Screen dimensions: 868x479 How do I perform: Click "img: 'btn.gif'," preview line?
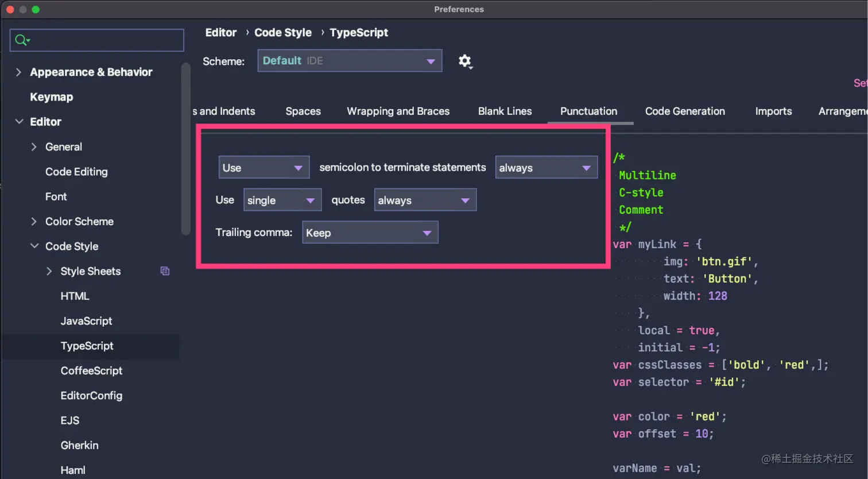[711, 261]
